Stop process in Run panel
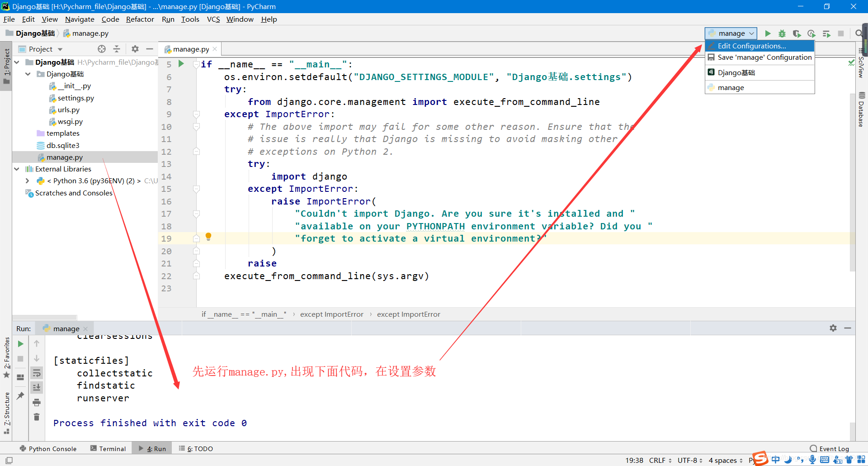 20,359
